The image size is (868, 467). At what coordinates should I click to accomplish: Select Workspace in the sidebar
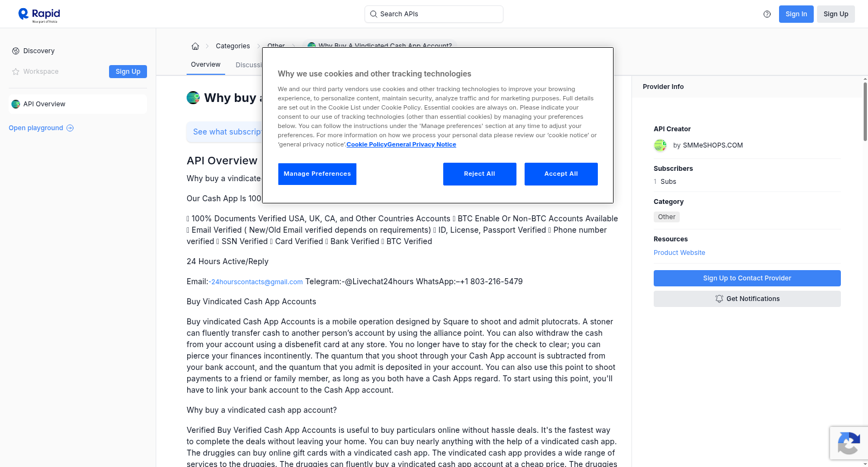coord(41,72)
